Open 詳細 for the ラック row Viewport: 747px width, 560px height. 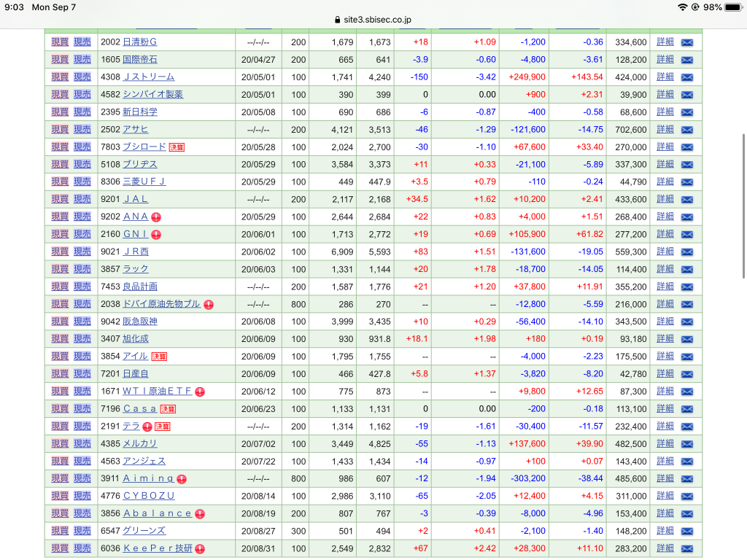[665, 269]
